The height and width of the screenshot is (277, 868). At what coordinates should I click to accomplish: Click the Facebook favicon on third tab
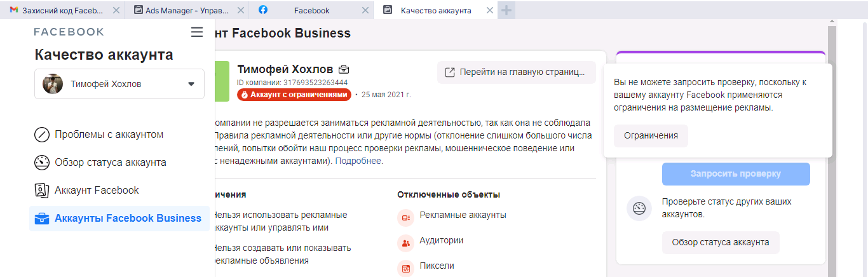263,10
